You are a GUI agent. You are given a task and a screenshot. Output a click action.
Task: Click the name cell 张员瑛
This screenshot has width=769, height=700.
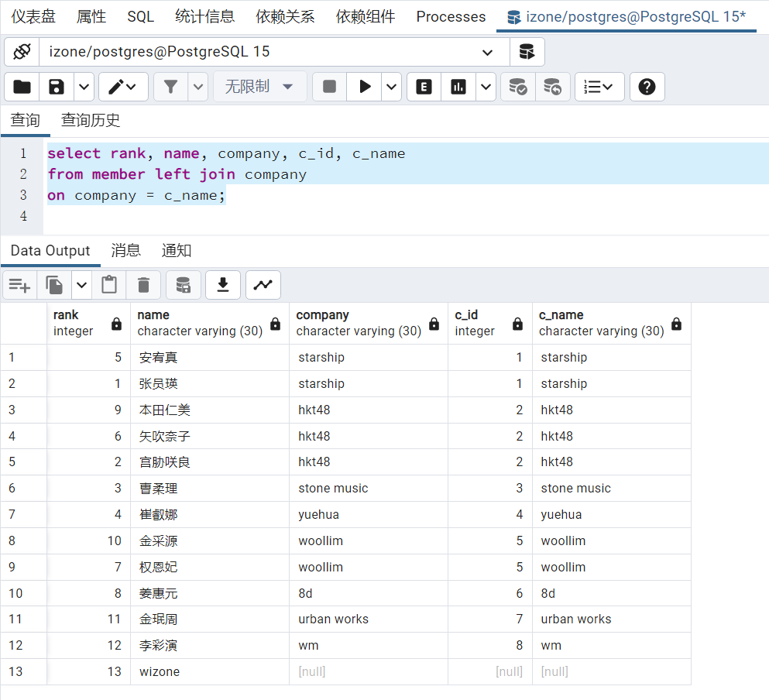pos(210,383)
